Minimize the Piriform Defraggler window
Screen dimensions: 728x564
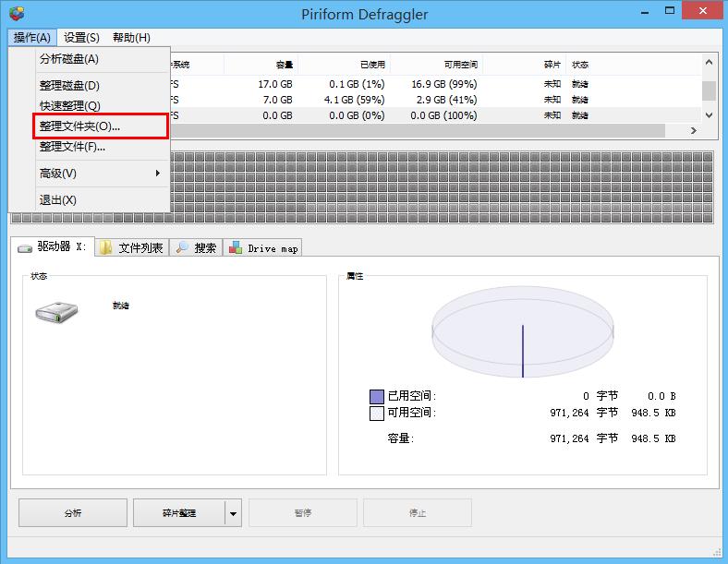point(645,12)
